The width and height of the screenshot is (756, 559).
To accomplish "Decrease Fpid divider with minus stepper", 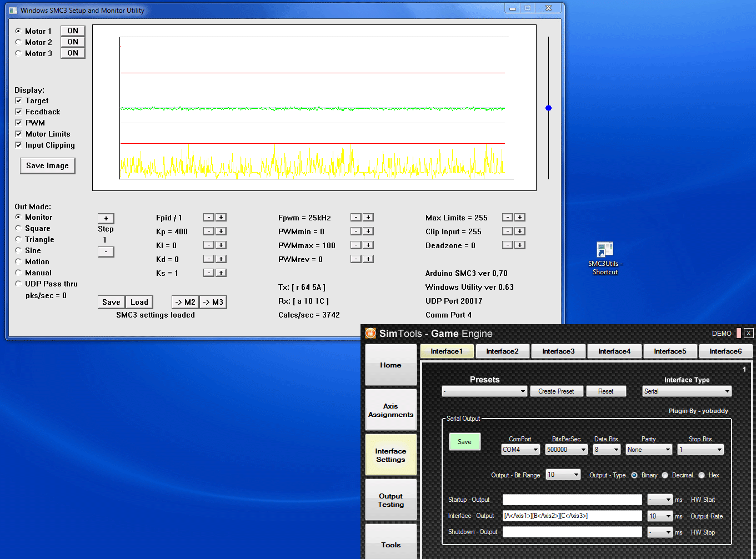I will pyautogui.click(x=208, y=218).
